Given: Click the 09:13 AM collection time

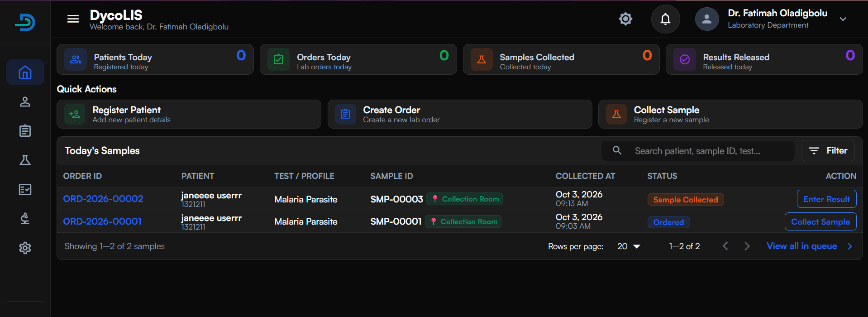Looking at the screenshot, I should point(572,204).
